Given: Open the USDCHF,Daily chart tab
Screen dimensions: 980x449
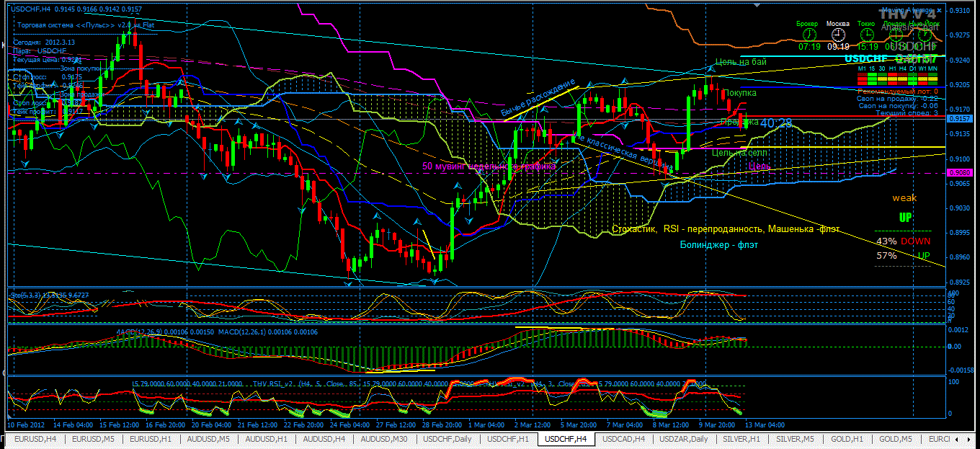Looking at the screenshot, I should (x=447, y=438).
